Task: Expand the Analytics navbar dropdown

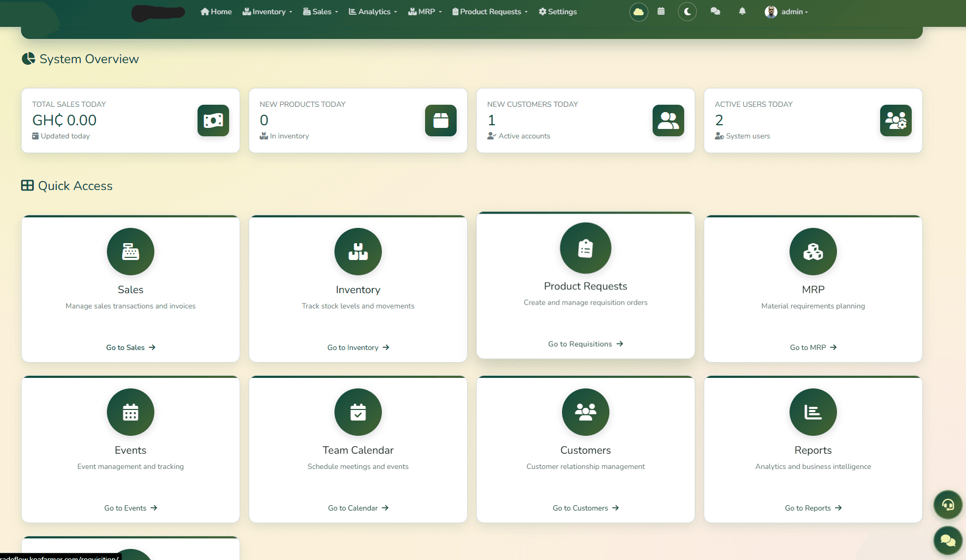Action: coord(373,12)
